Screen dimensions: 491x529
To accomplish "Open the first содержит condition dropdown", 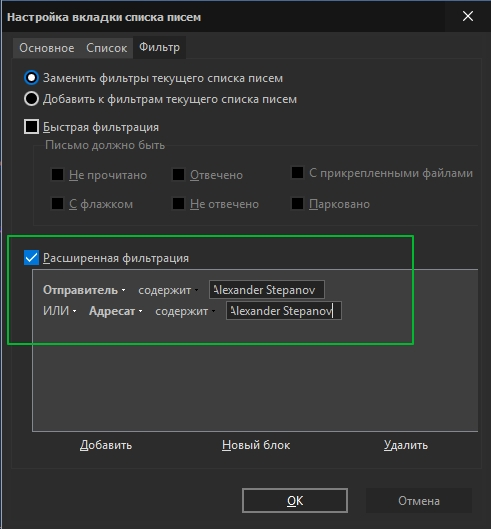I will 168,290.
